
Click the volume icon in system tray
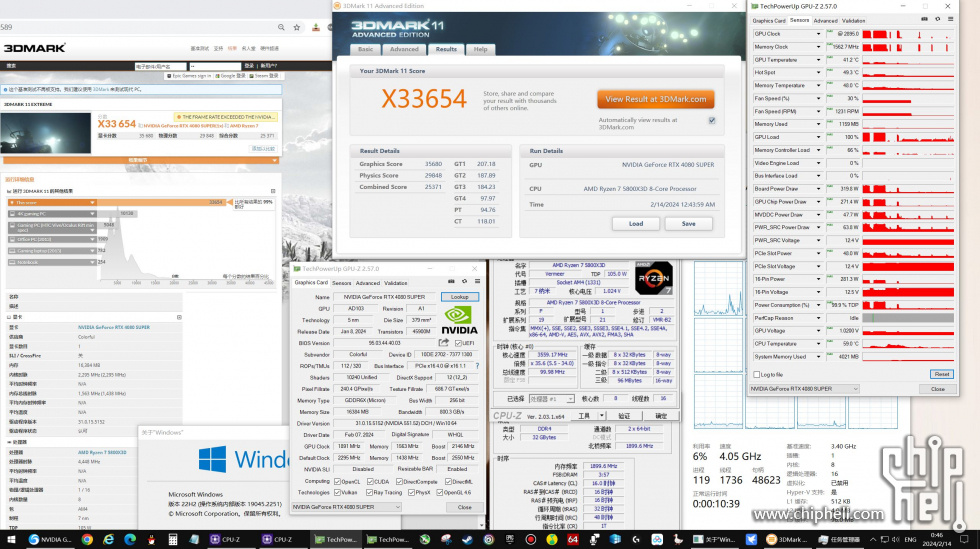coord(896,539)
